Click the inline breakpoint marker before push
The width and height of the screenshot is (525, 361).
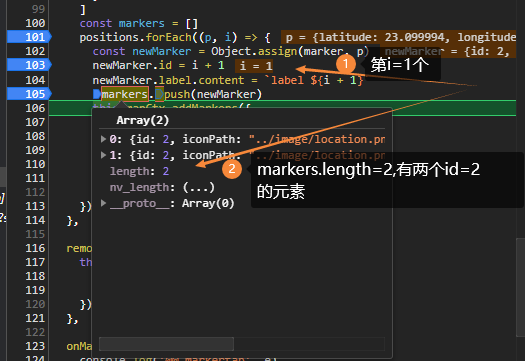[x=159, y=94]
